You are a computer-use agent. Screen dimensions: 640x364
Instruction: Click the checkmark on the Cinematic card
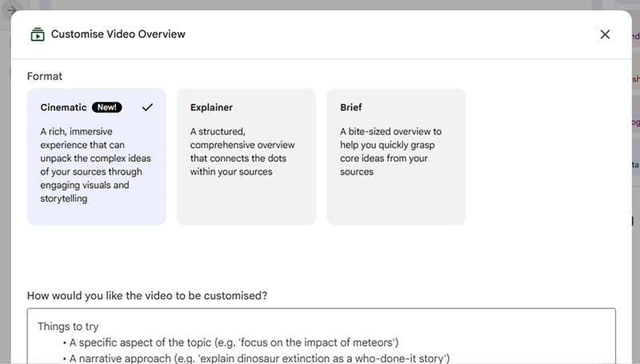pyautogui.click(x=146, y=107)
